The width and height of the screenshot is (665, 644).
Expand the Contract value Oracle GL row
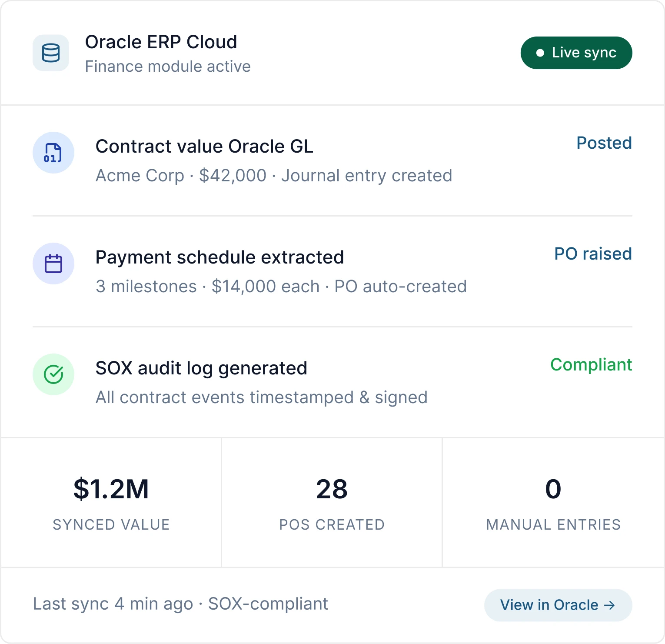pos(204,146)
